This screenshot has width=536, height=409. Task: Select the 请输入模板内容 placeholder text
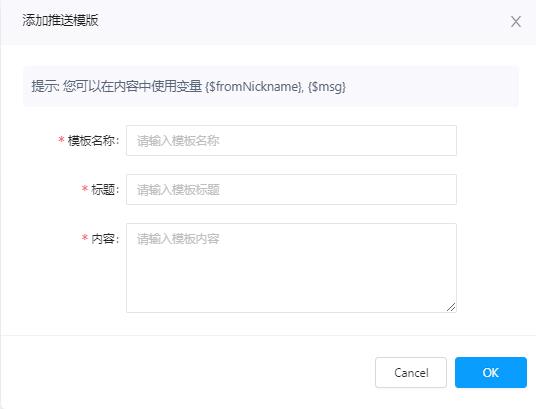click(178, 238)
